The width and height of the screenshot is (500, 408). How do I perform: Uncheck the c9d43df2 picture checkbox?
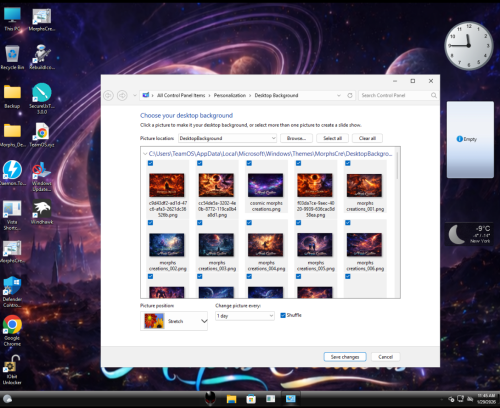[x=150, y=163]
